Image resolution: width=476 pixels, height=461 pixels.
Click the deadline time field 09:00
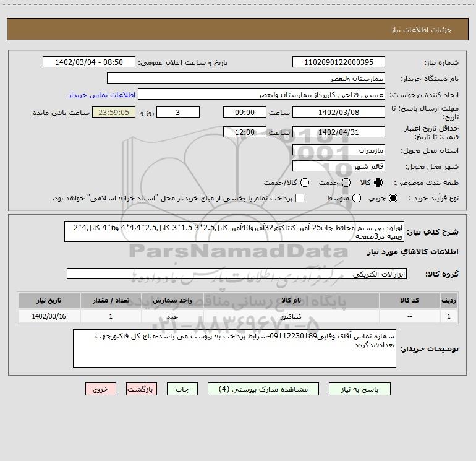pos(245,112)
